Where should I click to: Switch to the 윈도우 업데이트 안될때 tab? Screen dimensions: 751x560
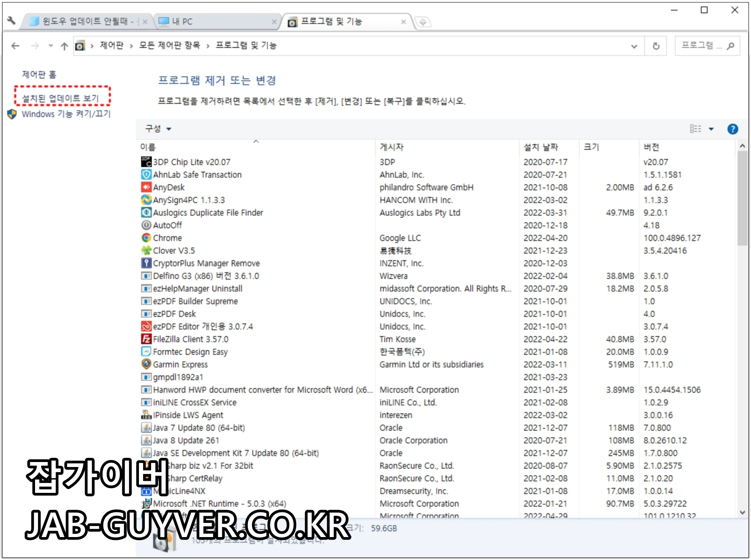pos(88,21)
